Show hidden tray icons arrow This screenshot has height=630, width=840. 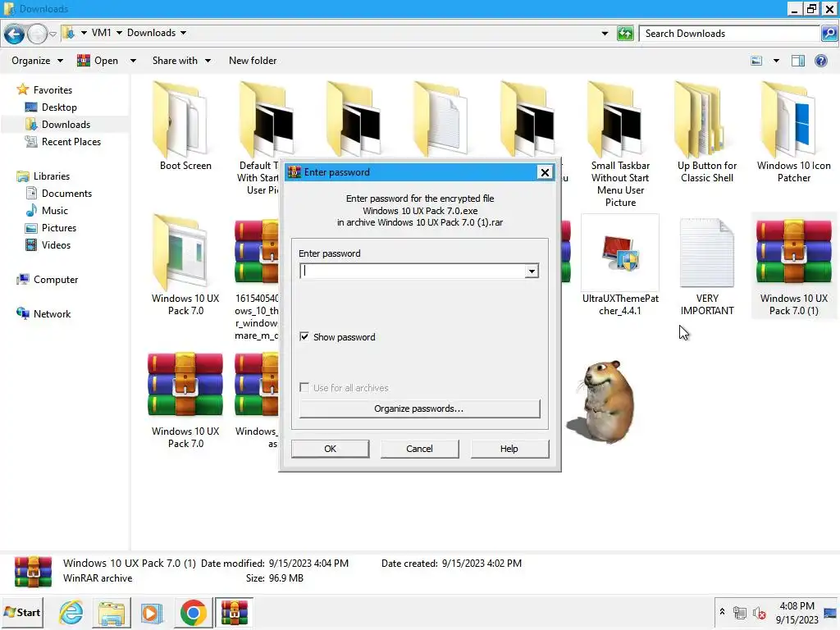[x=722, y=611]
